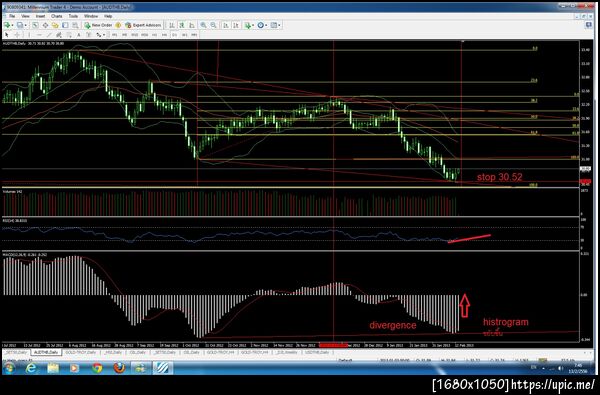The width and height of the screenshot is (600, 395).
Task: Switch to line chart display
Action: pyautogui.click(x=192, y=25)
